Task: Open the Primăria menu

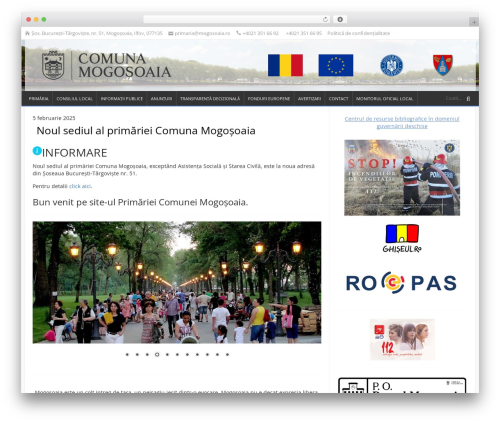Action: click(38, 99)
